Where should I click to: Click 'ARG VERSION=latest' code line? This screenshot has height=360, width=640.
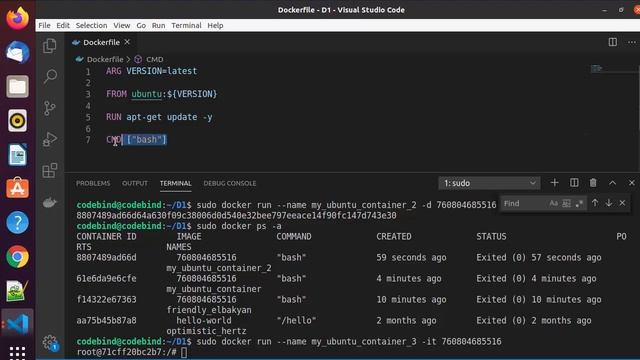tap(151, 71)
